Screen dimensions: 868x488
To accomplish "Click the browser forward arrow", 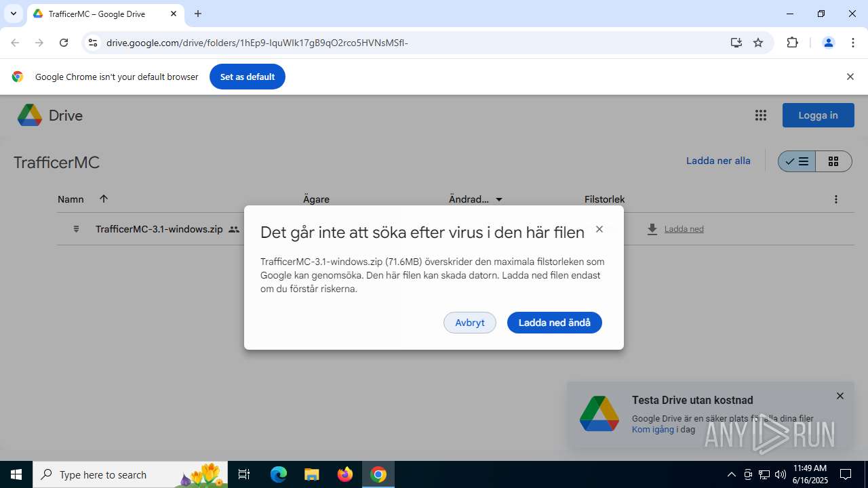I will [39, 43].
